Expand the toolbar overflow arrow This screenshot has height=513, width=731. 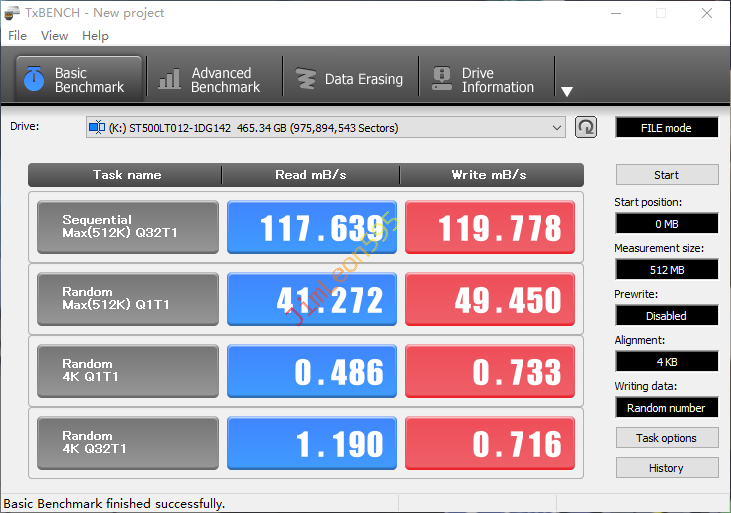(x=567, y=92)
